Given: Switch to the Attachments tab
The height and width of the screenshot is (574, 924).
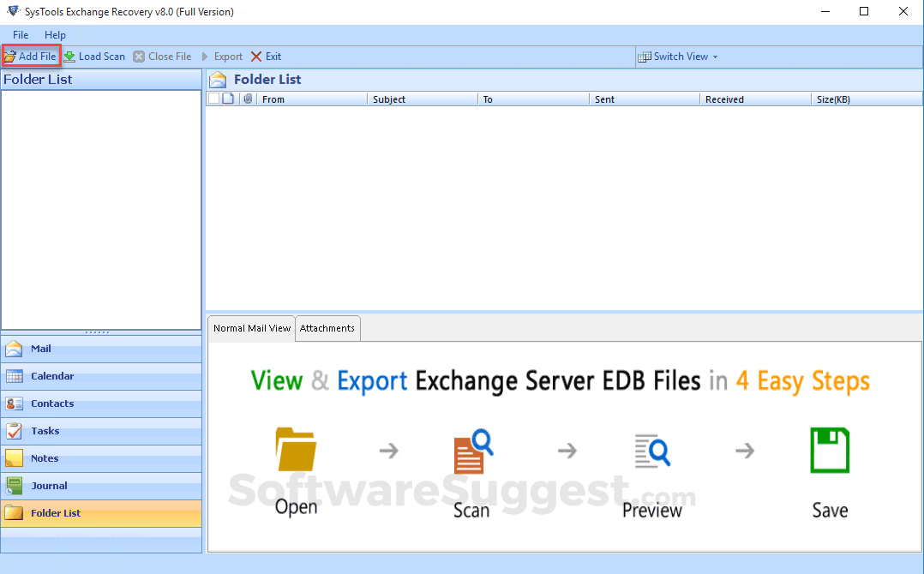Looking at the screenshot, I should 327,328.
